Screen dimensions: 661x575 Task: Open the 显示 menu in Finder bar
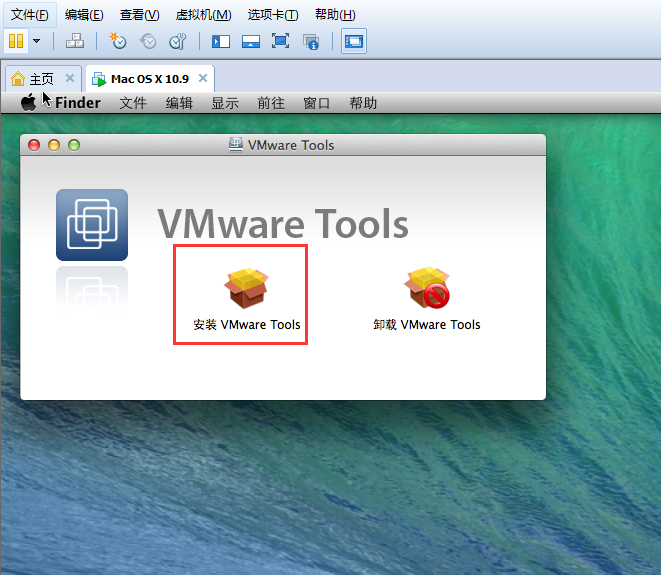pos(225,103)
